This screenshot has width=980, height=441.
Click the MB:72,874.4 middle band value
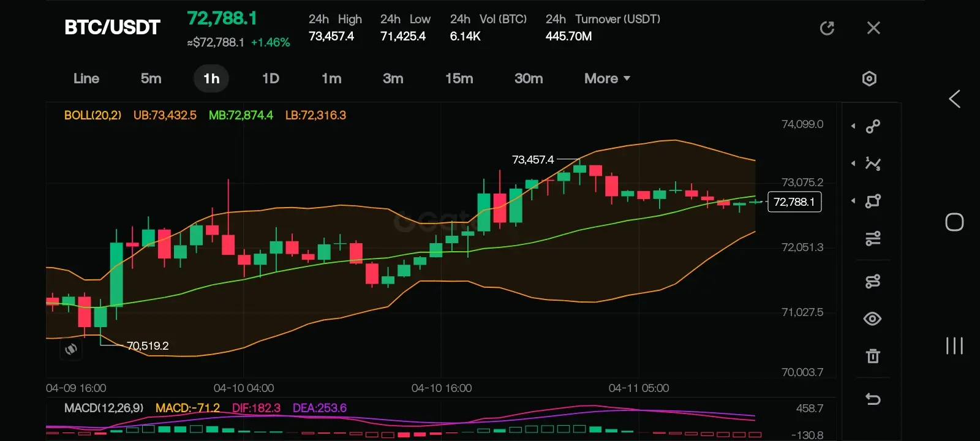click(x=241, y=115)
